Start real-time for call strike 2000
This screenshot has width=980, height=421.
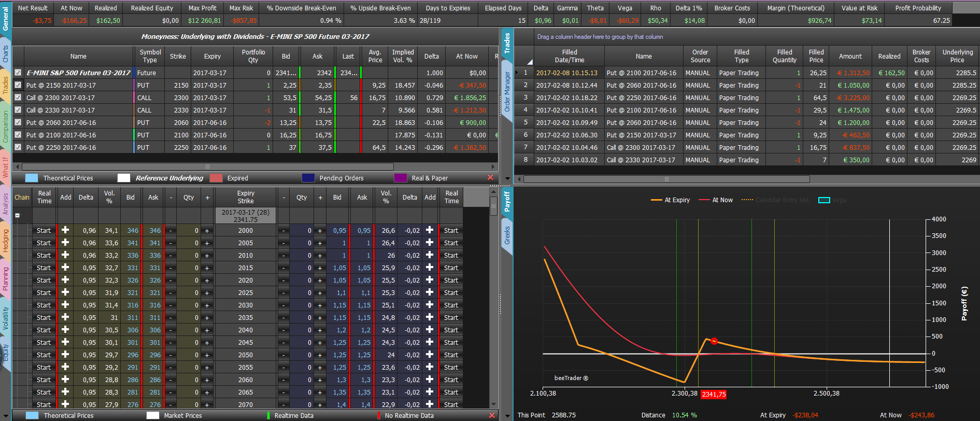[x=44, y=230]
